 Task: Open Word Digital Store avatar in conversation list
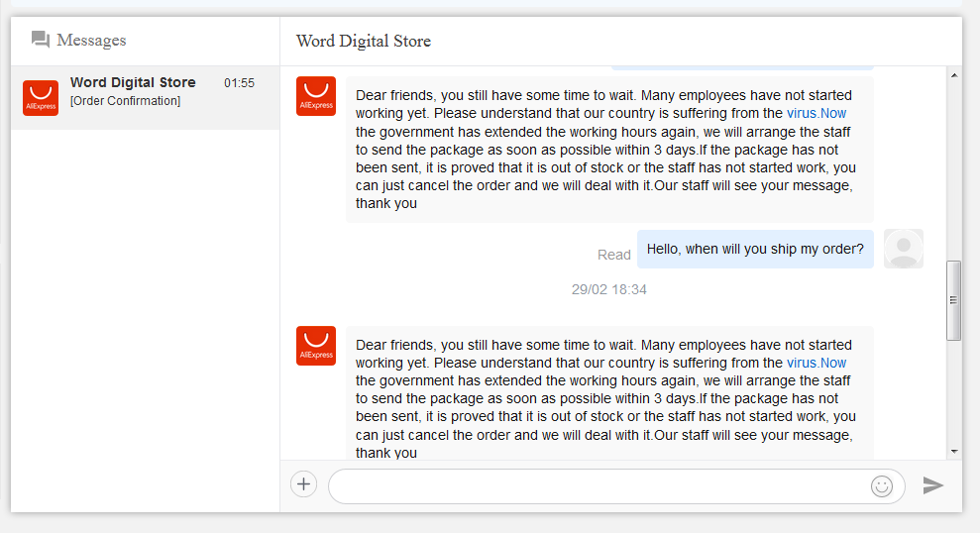(x=41, y=97)
